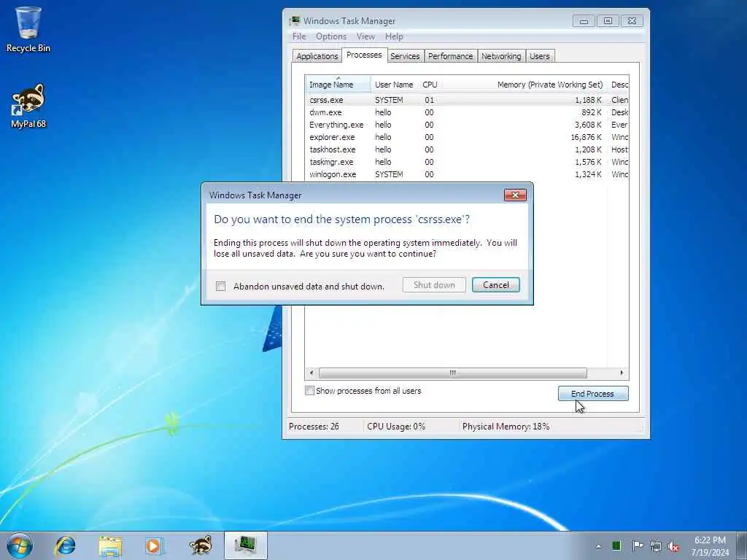Click Processes: 26 in status bar

pos(314,427)
